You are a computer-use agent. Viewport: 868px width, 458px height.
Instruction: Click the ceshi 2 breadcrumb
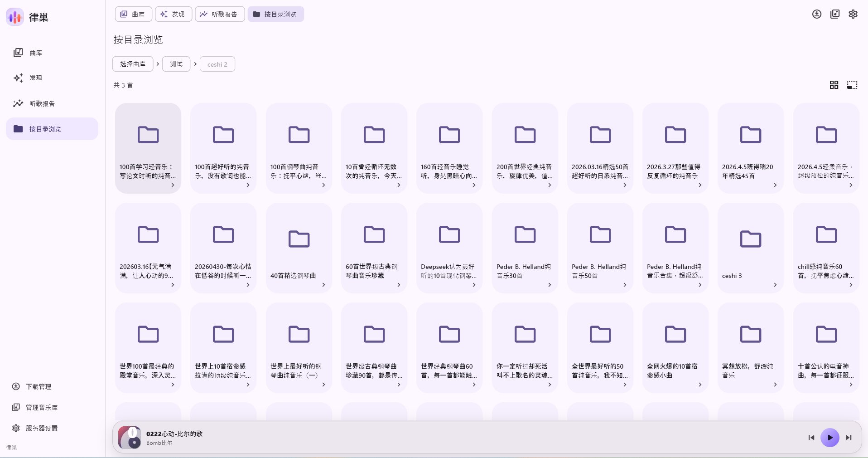(x=217, y=64)
